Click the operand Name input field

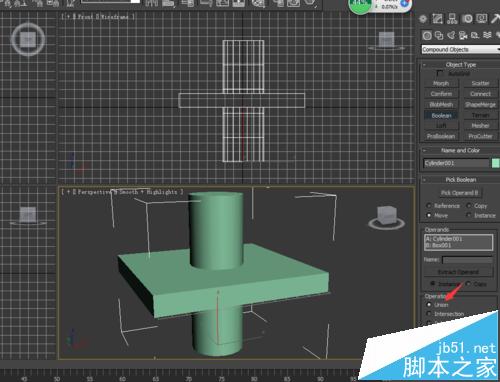point(467,260)
